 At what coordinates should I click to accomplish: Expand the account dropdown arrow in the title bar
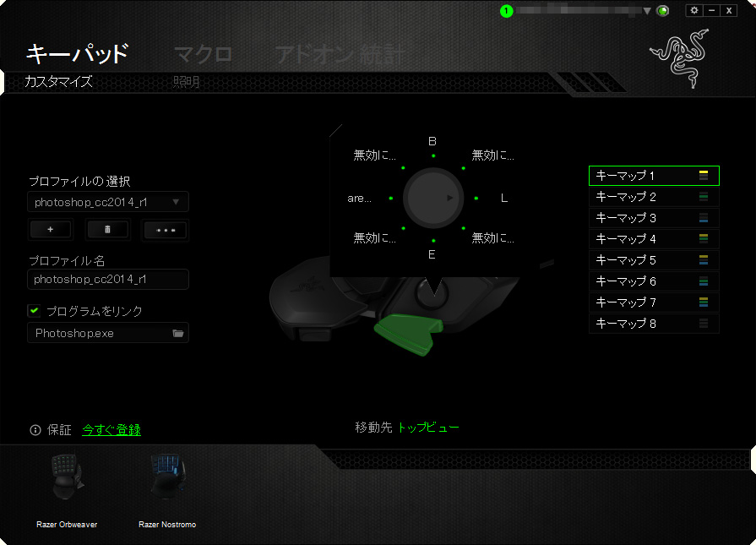click(x=647, y=11)
